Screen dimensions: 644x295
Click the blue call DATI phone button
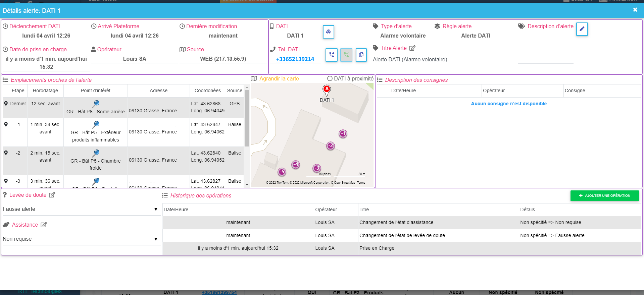[x=332, y=55]
